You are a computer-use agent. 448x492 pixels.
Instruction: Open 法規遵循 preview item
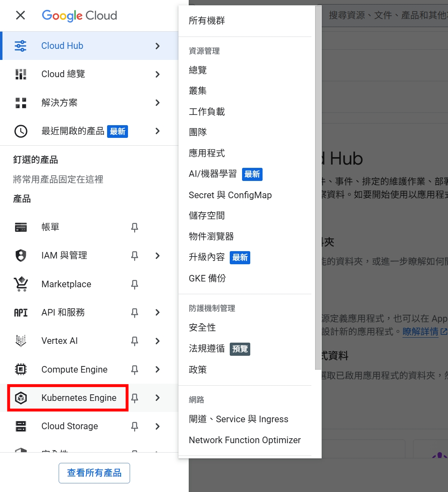pos(207,349)
